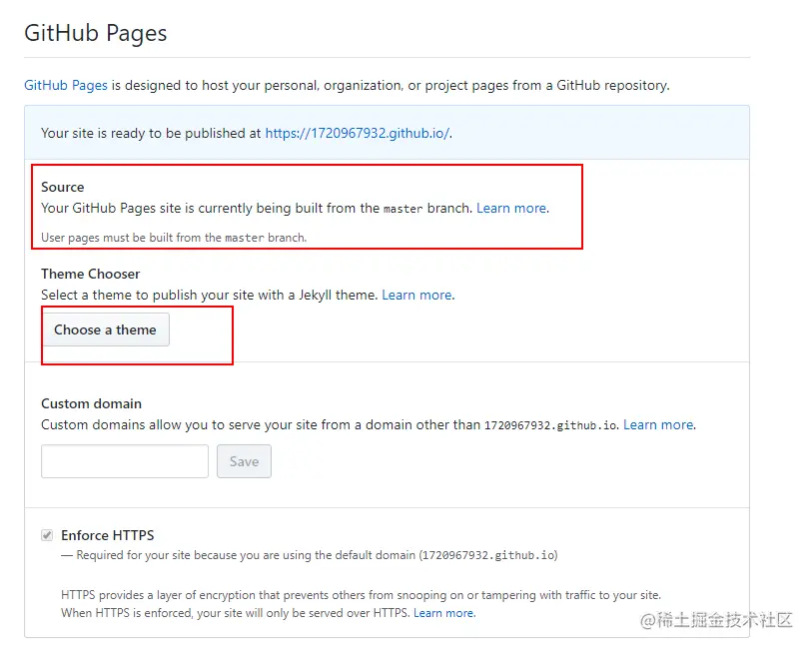Click the Custom domain heading

(x=91, y=403)
